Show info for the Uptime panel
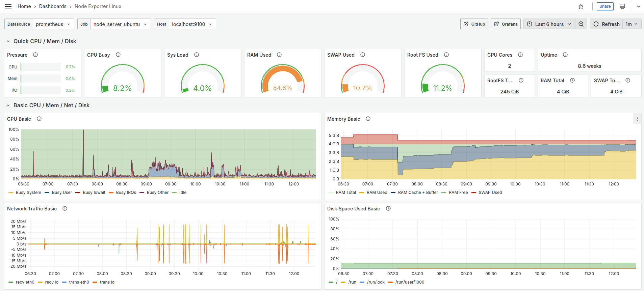644x291 pixels. [565, 55]
